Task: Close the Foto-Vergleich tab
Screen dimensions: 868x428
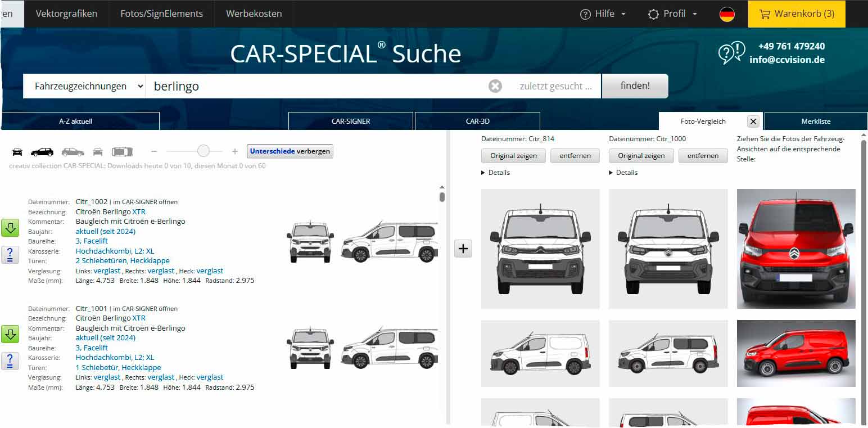Action: 753,121
